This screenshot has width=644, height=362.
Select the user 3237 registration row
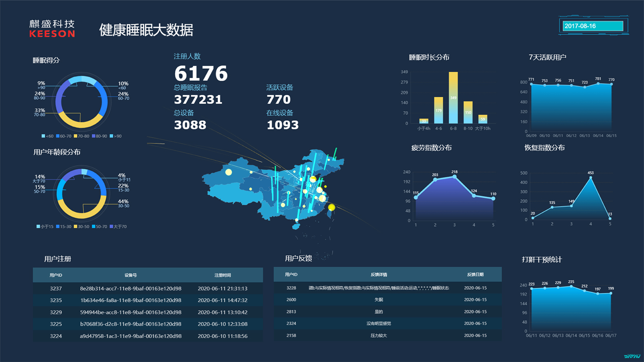[x=148, y=289]
